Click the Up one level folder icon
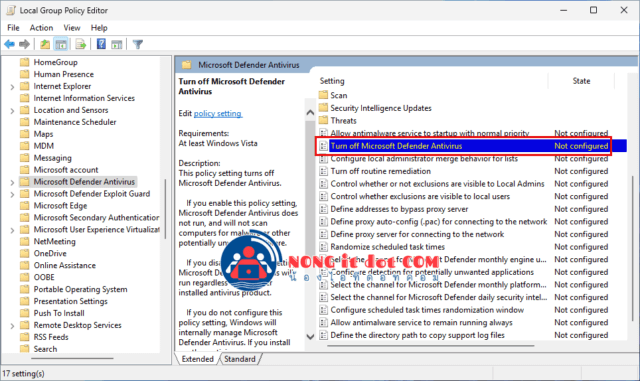Screen dimensions: 640x381 pos(45,44)
